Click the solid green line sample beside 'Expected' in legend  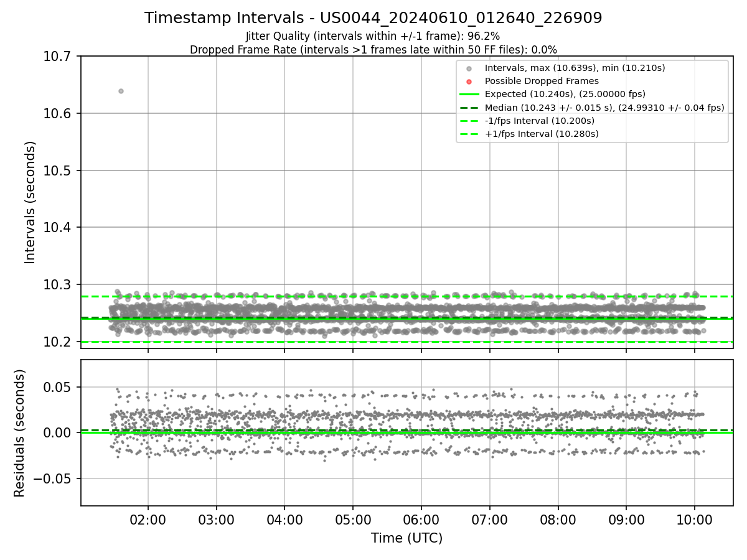point(469,95)
